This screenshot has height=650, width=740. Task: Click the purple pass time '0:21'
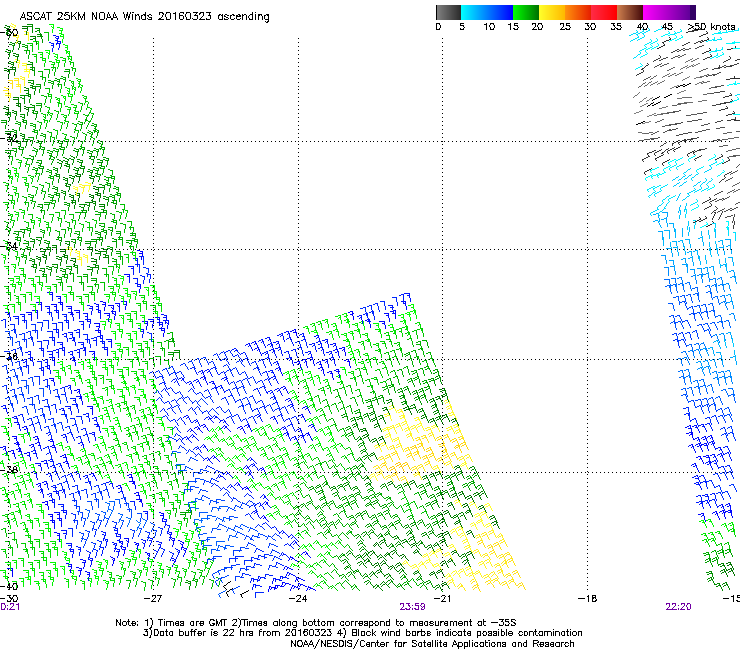[x=10, y=607]
